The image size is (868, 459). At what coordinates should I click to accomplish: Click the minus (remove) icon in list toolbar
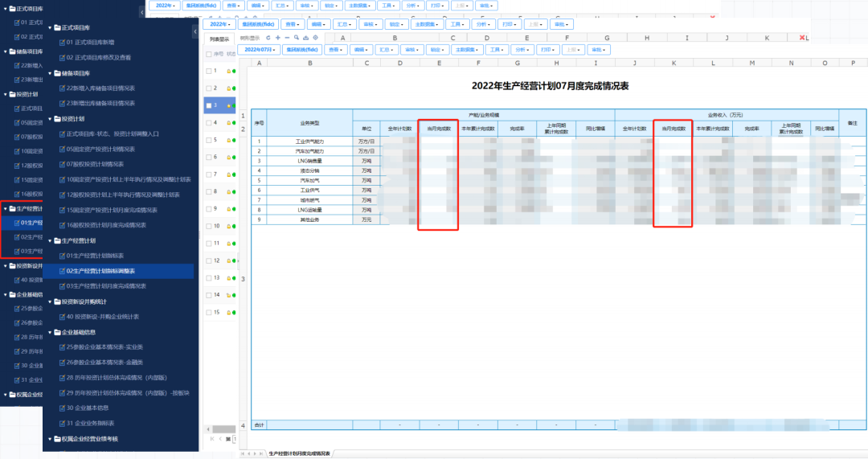coord(287,39)
